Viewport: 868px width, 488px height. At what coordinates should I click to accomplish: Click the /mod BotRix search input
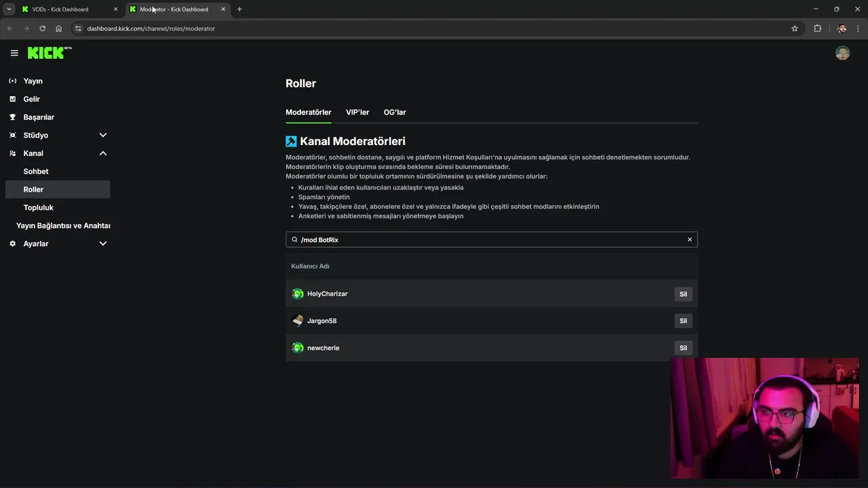492,239
